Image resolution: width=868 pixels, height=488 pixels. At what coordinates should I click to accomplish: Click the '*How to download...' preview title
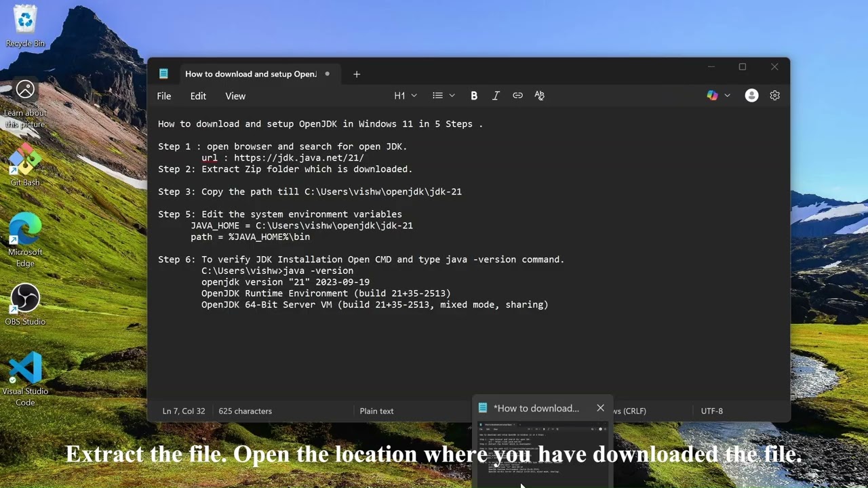pyautogui.click(x=536, y=408)
